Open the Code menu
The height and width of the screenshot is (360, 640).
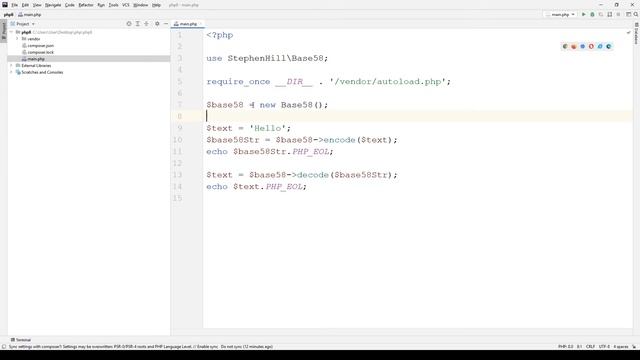click(70, 5)
